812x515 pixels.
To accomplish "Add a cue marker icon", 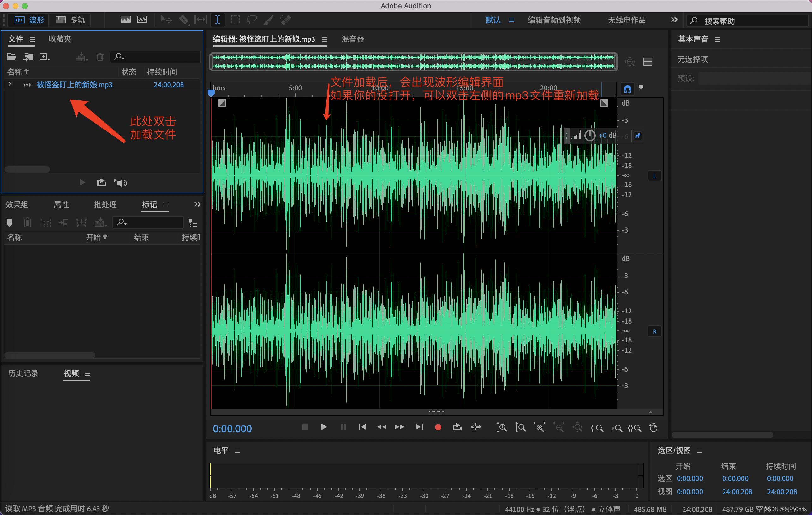I will pyautogui.click(x=9, y=222).
